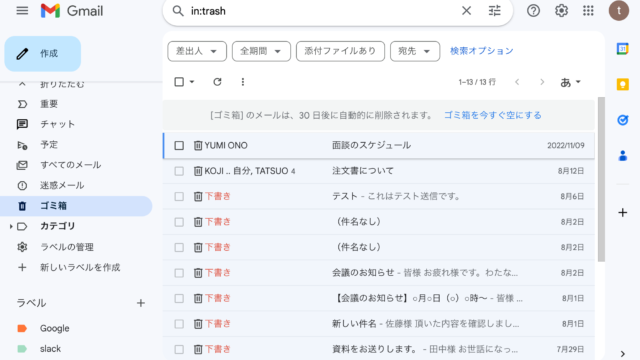Tick checkbox of draft テスト
The width and height of the screenshot is (640, 360).
(179, 196)
